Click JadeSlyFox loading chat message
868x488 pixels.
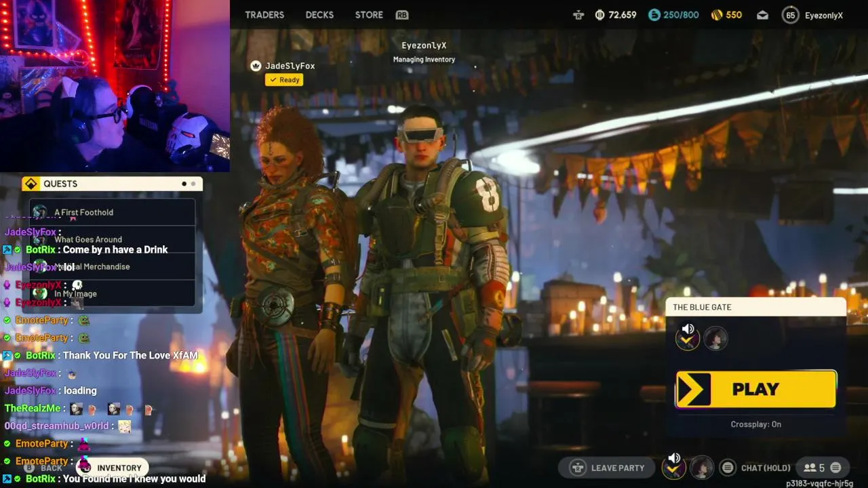click(x=80, y=390)
